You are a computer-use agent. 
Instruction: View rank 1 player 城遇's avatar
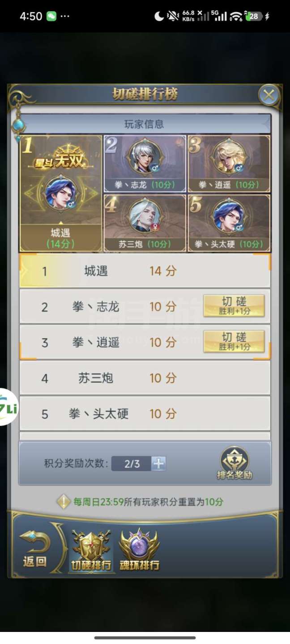click(60, 193)
